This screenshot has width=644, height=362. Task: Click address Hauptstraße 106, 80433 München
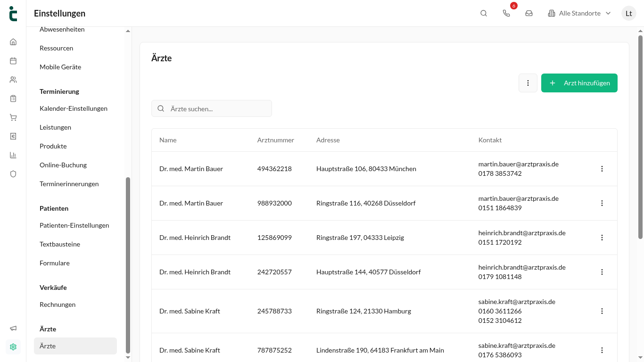click(366, 169)
